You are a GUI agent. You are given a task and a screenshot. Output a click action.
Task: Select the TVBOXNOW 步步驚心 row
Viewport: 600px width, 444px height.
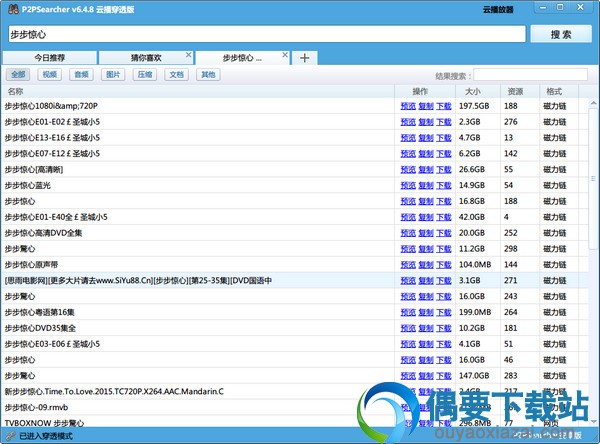(295, 422)
